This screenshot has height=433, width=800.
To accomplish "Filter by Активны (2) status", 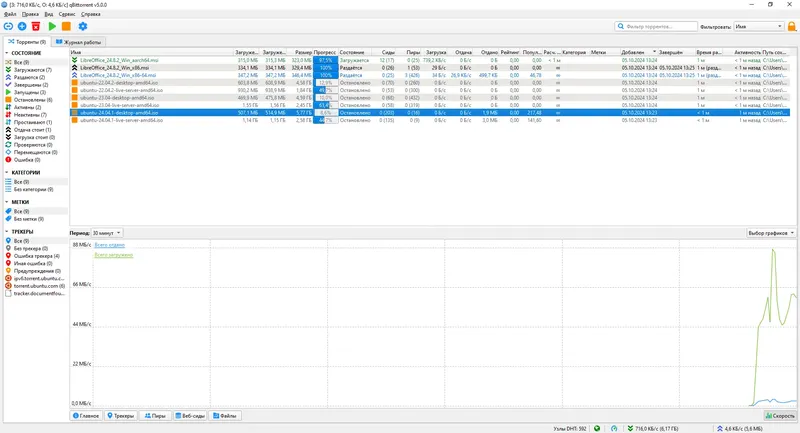I will click(x=28, y=108).
